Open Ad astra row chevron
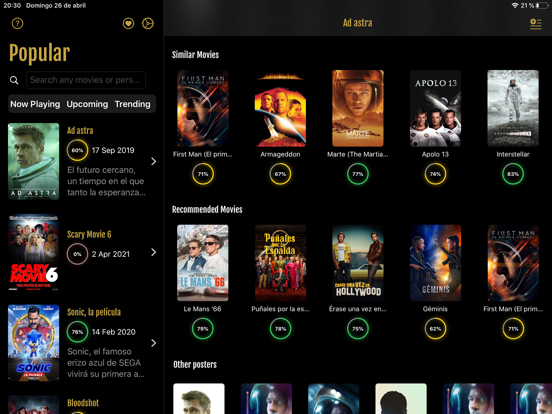 coord(153,161)
